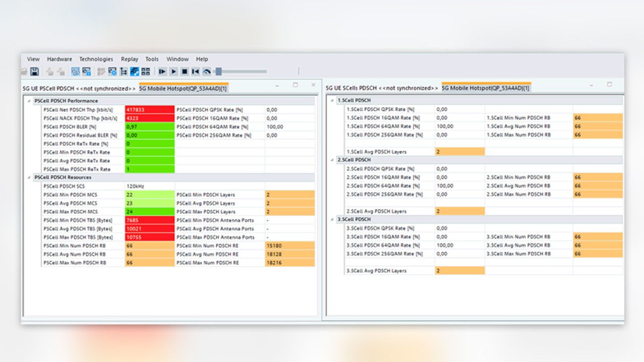Save the workspace using the floppy disk icon
644x362 pixels.
click(x=35, y=71)
